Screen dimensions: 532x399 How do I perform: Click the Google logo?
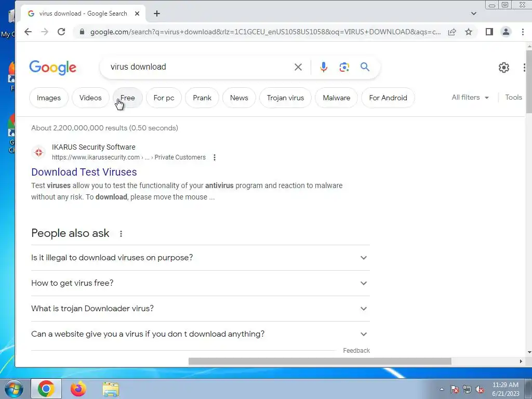(x=52, y=68)
